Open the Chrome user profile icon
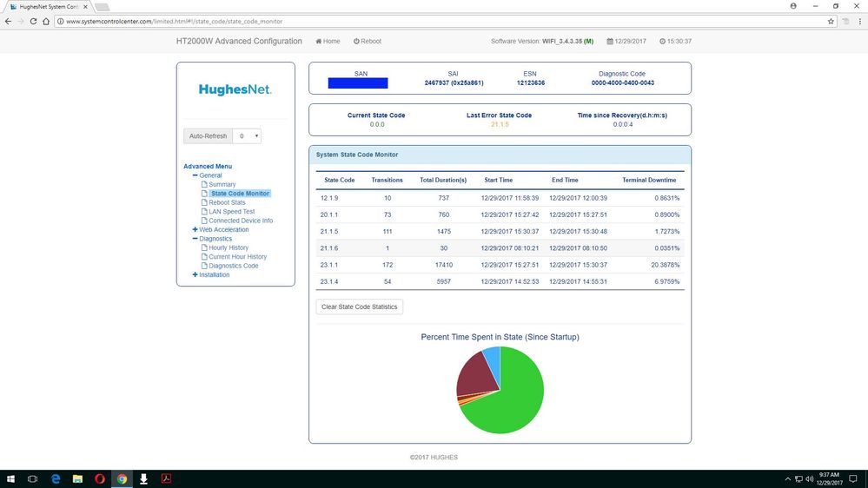This screenshot has height=488, width=868. point(793,5)
